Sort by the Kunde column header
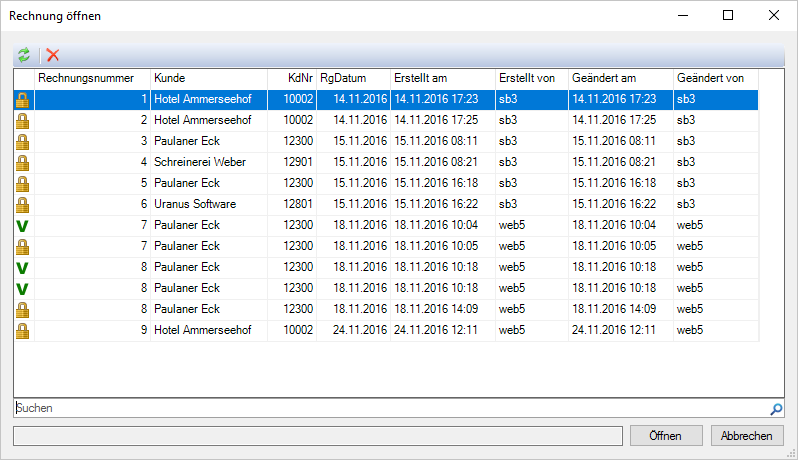Image resolution: width=798 pixels, height=460 pixels. pos(208,78)
